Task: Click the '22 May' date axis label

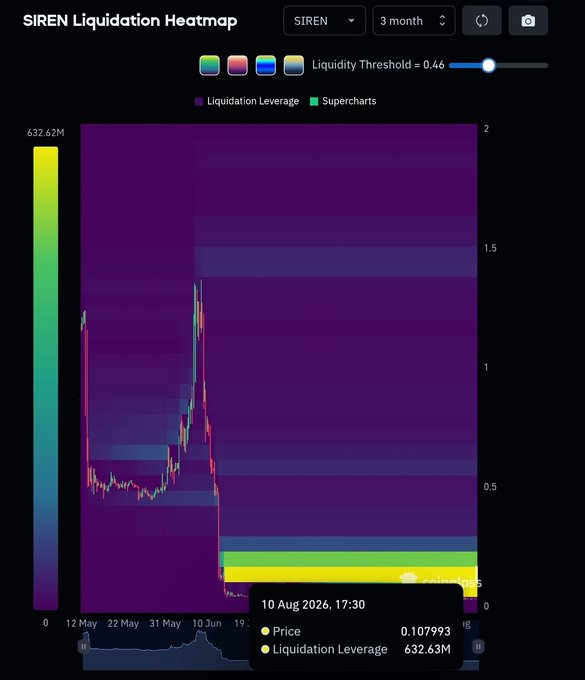Action: (123, 623)
